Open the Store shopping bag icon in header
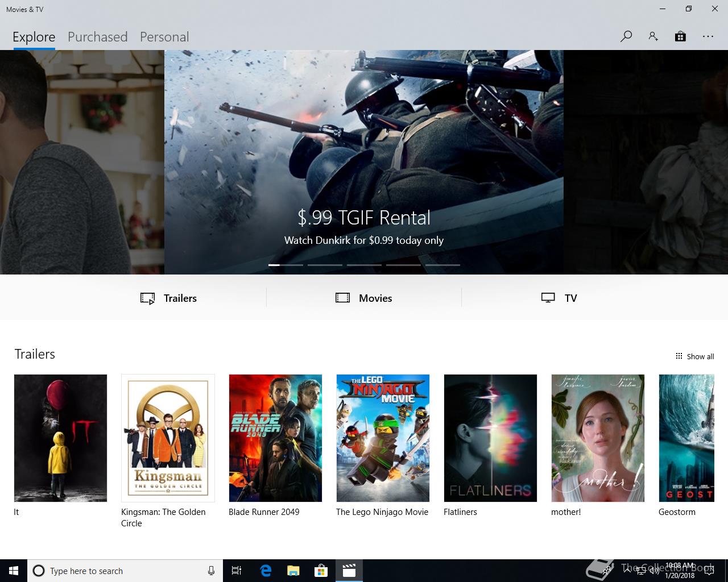The height and width of the screenshot is (582, 728). pos(680,37)
